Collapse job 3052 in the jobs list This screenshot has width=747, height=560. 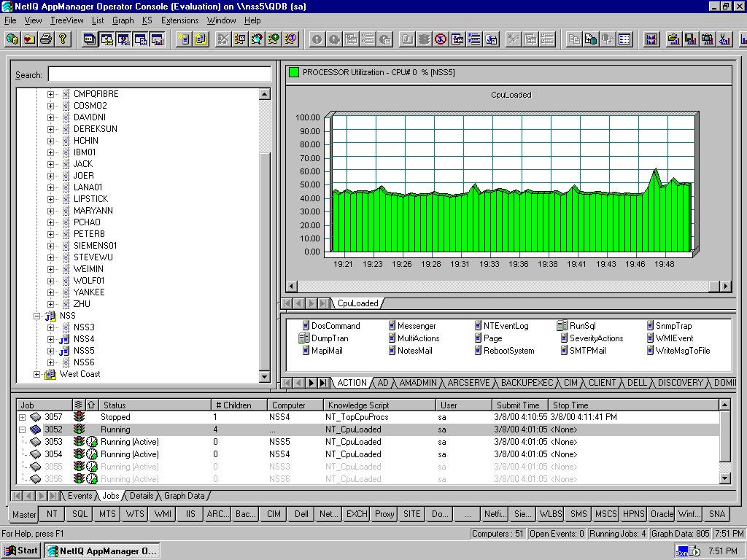[x=23, y=429]
